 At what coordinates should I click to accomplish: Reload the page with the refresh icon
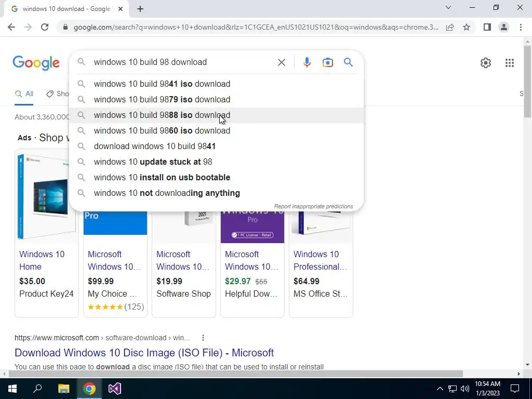coord(45,27)
